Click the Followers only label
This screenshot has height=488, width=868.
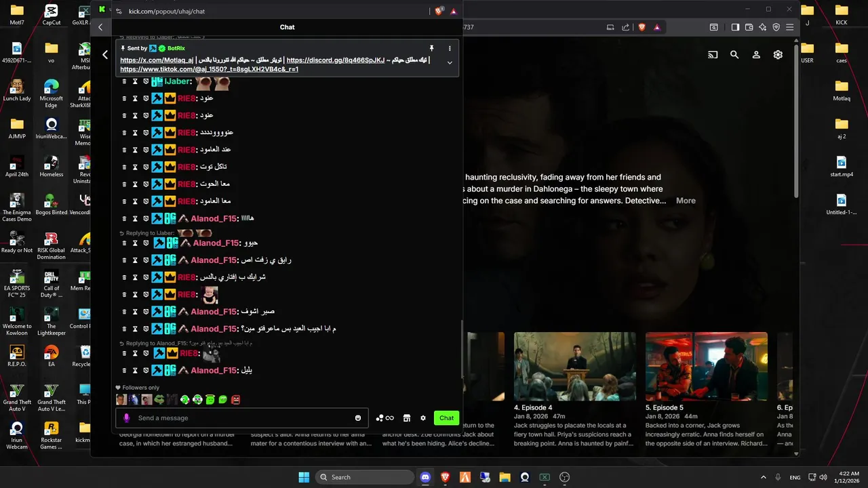click(x=141, y=388)
